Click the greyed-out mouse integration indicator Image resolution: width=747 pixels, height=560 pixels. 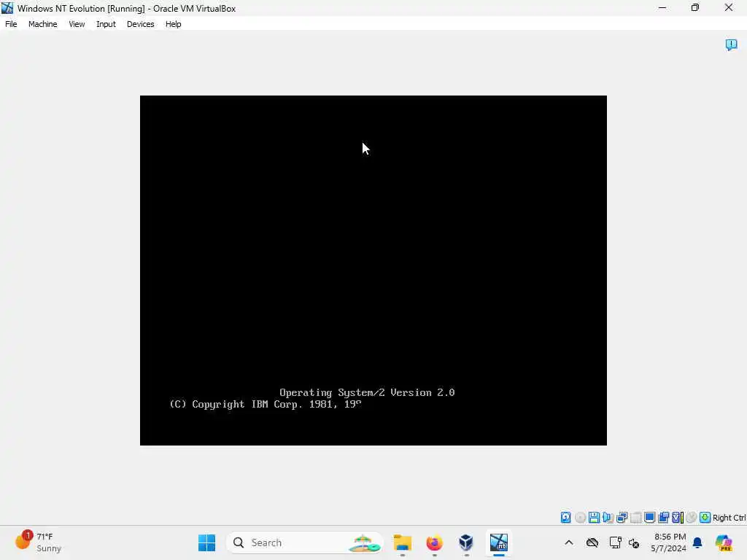692,517
